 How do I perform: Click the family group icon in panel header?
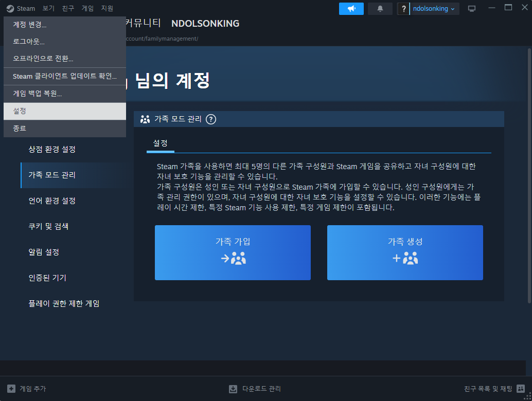(x=145, y=119)
